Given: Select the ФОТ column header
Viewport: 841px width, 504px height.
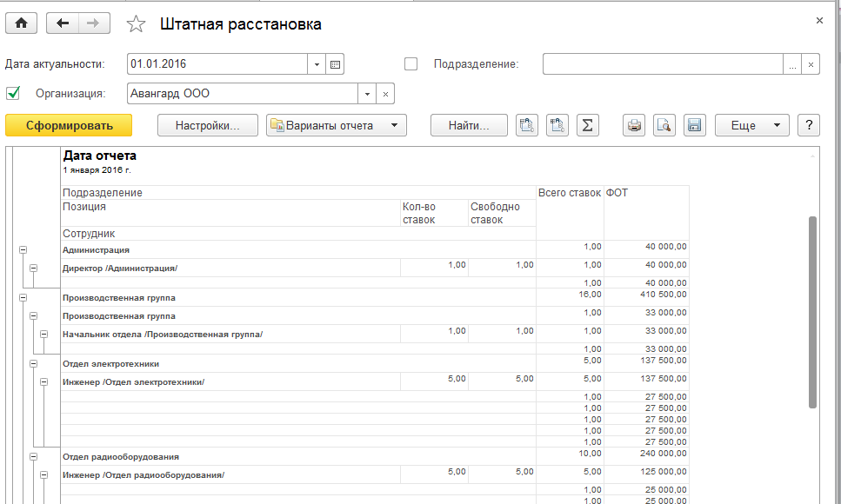Looking at the screenshot, I should pos(617,193).
